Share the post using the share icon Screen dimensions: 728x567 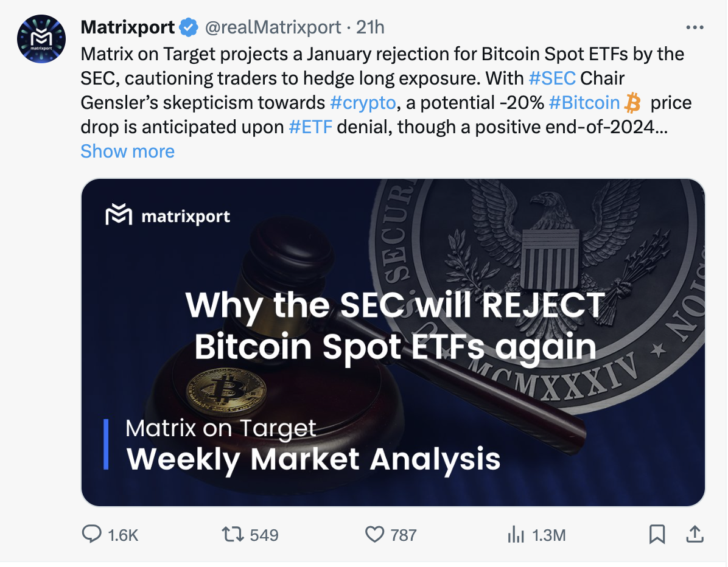[695, 535]
